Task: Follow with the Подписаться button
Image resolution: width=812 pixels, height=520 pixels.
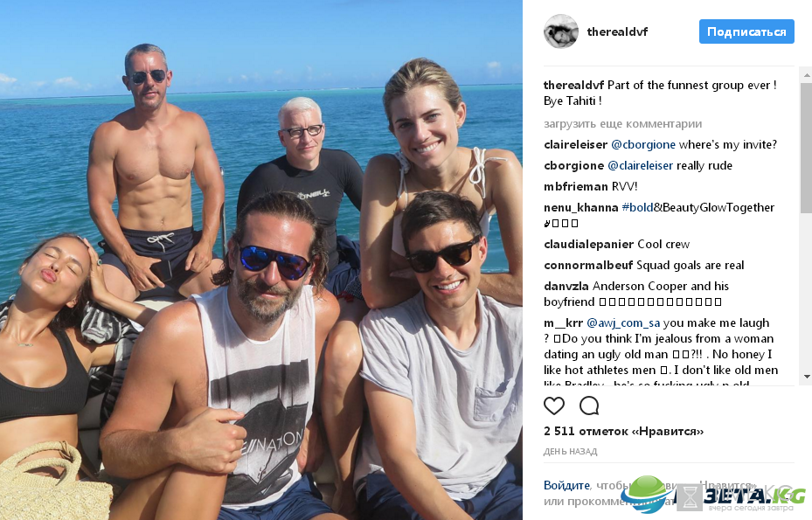Action: 746,31
